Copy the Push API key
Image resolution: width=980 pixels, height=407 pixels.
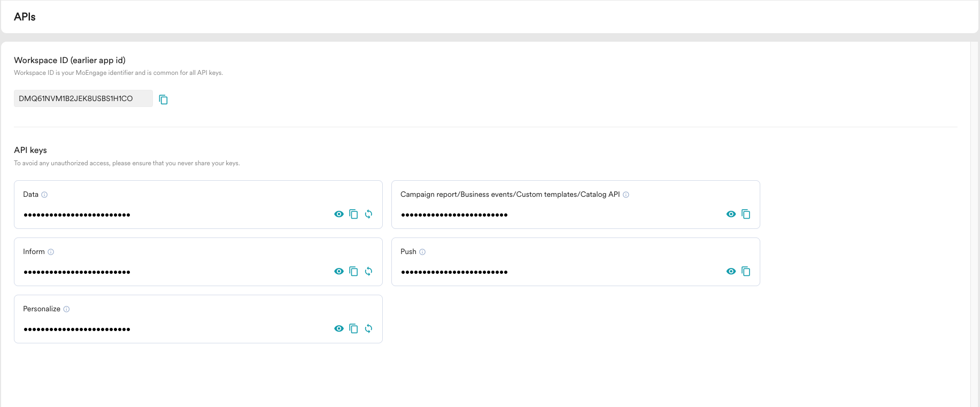coord(746,271)
